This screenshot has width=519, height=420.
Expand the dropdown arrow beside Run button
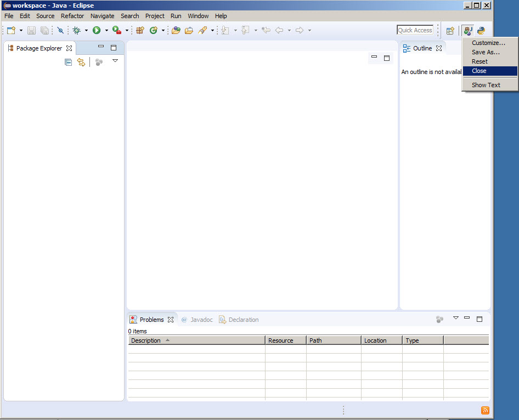(106, 31)
